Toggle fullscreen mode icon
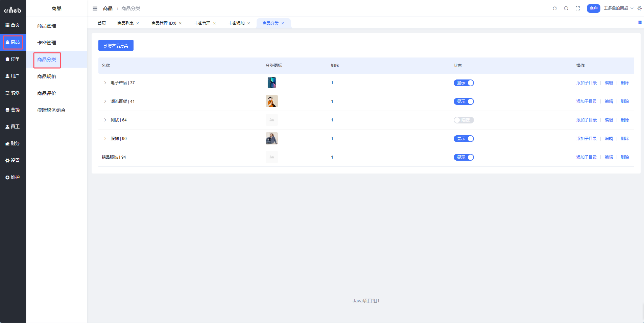 [578, 8]
